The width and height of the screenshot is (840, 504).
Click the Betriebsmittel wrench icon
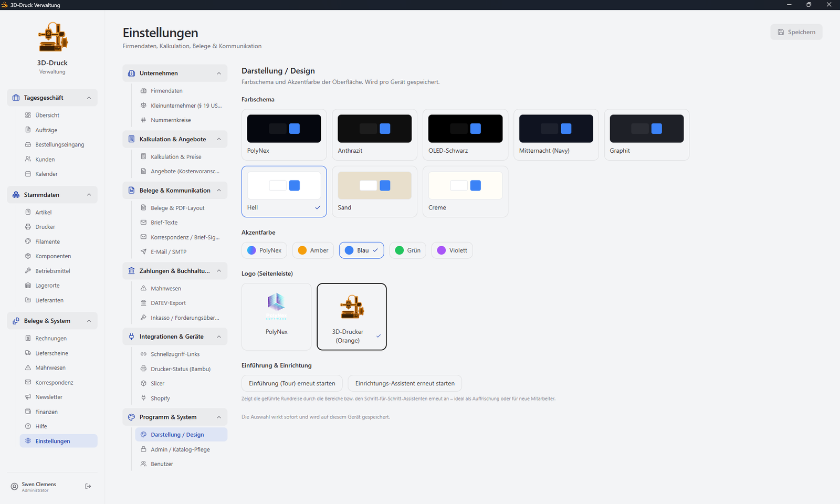pos(28,271)
